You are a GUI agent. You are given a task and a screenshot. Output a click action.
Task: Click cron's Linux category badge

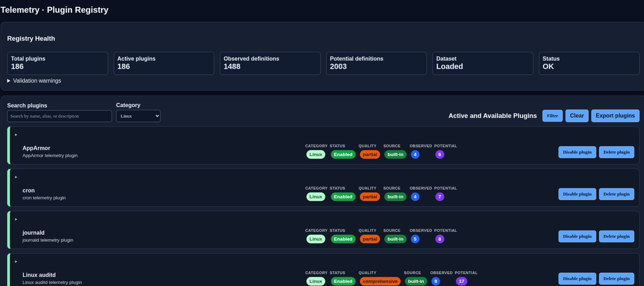click(316, 197)
